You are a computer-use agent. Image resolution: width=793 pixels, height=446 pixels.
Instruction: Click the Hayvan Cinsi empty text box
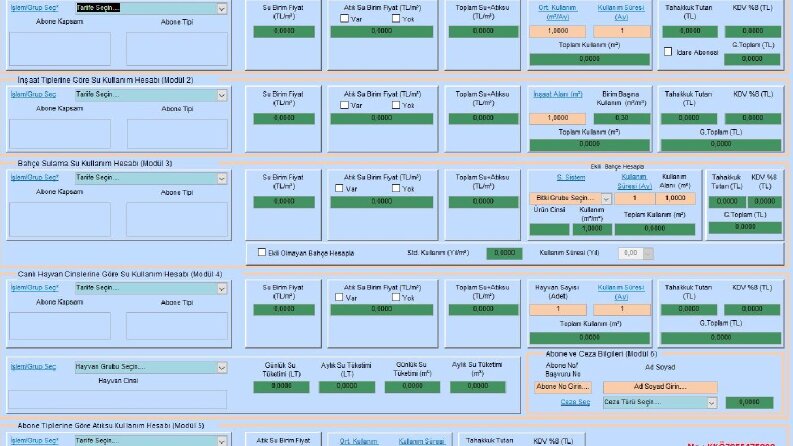click(x=117, y=399)
